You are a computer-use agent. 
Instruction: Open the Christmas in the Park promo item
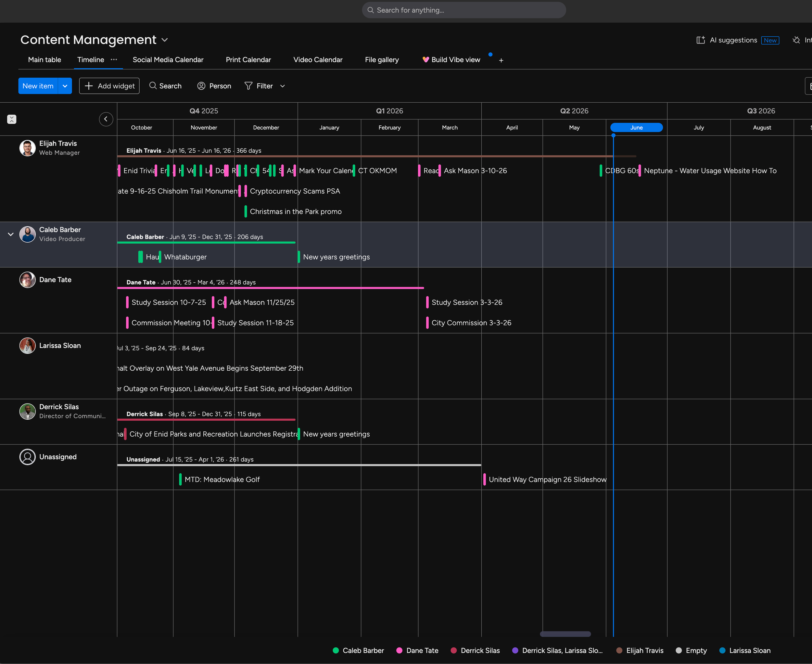coord(293,211)
